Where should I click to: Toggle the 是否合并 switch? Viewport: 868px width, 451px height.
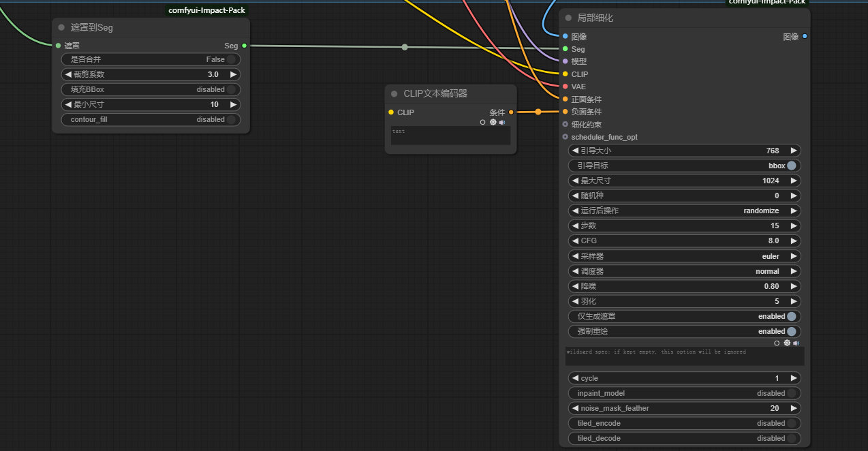click(231, 59)
